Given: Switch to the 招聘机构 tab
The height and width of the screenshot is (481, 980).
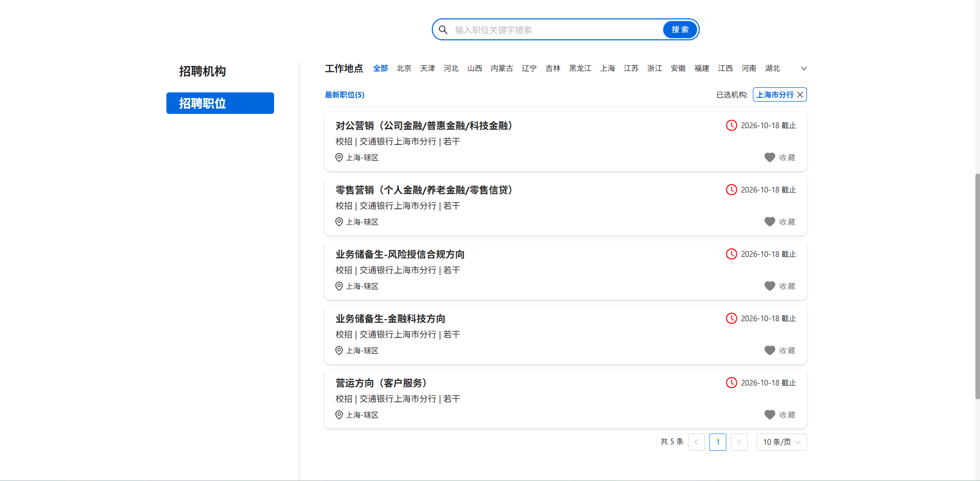Looking at the screenshot, I should (203, 71).
